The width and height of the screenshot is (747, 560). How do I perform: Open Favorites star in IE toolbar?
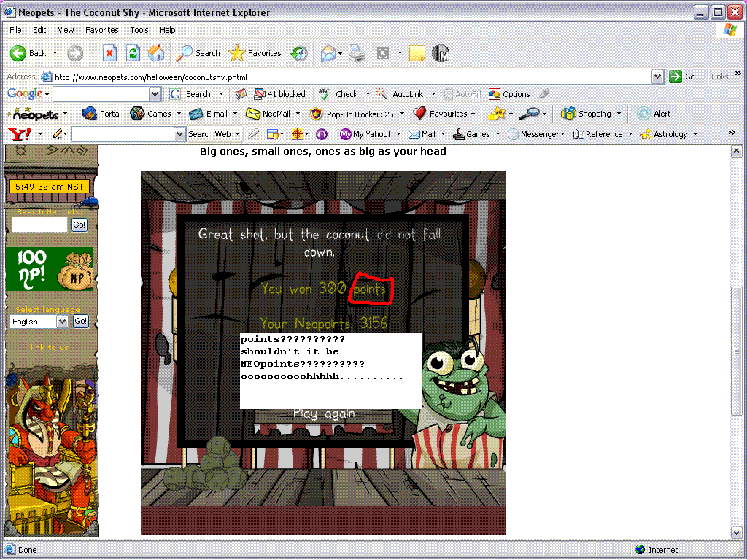coord(237,53)
